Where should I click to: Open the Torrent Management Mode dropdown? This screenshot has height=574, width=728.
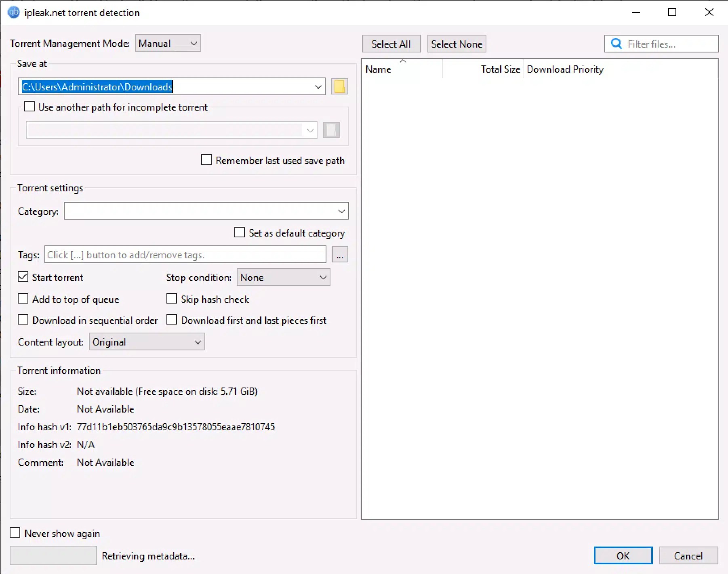(x=168, y=43)
